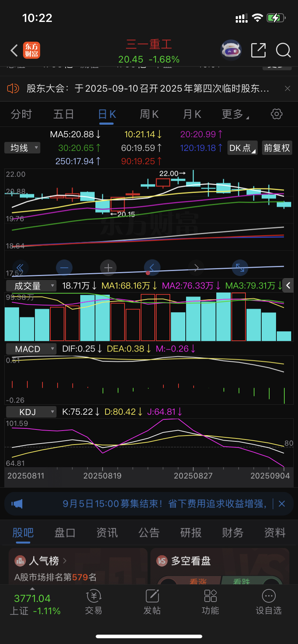Switch to 五日 five-day chart
This screenshot has height=644, width=298.
point(64,114)
